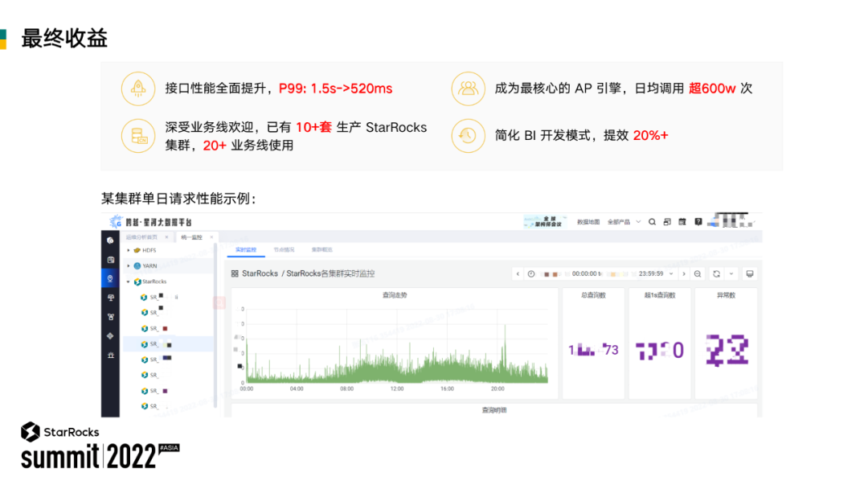Viewport: 868px width, 489px height.
Task: Click the red 20%+ text
Action: coord(650,136)
